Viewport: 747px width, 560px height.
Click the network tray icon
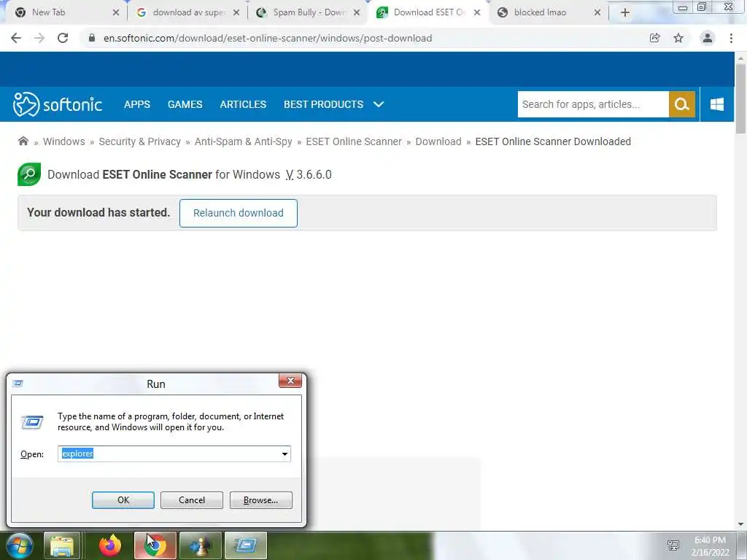click(x=673, y=545)
